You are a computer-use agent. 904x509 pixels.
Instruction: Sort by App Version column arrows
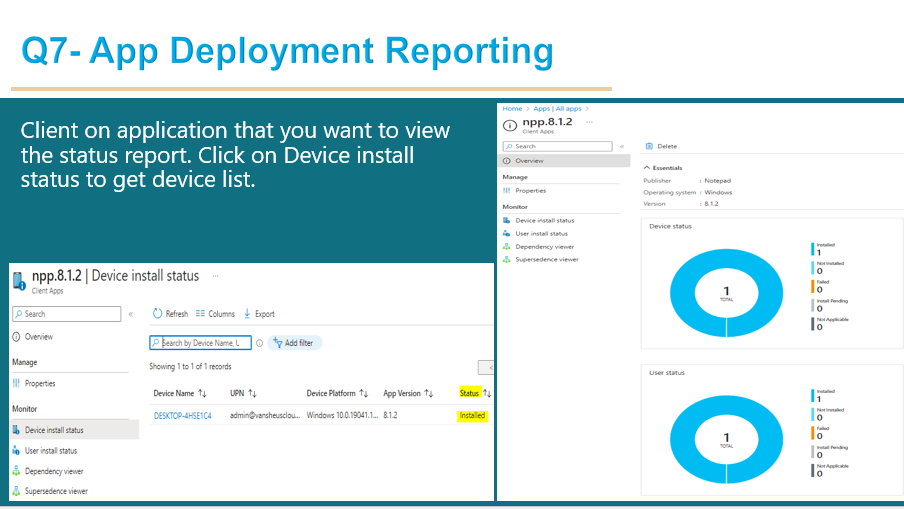click(x=429, y=393)
